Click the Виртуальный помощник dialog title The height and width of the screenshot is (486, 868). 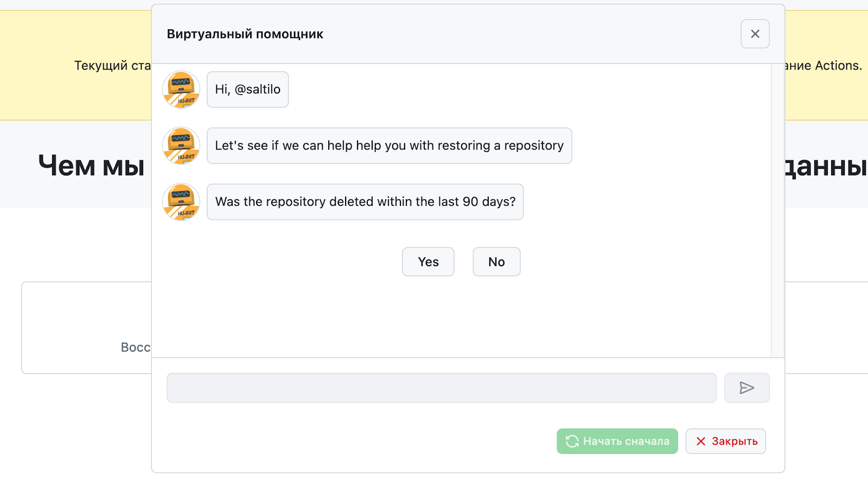point(245,34)
